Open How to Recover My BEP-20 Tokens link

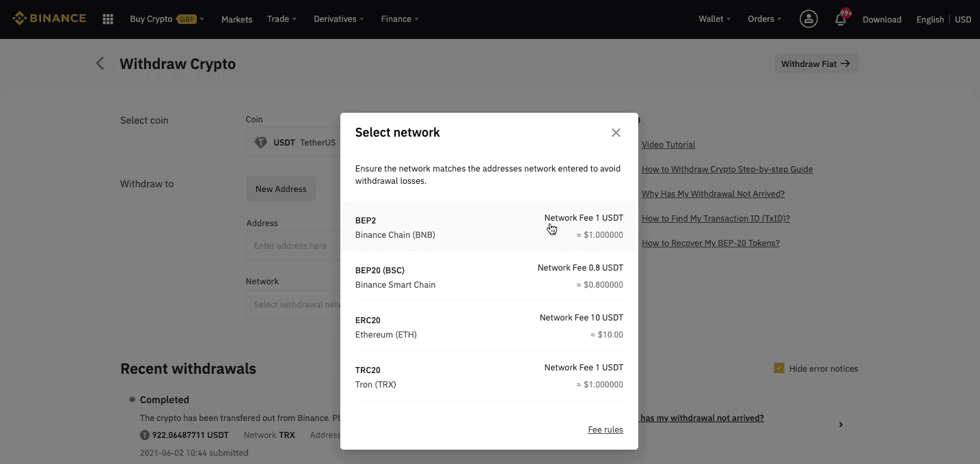(710, 243)
